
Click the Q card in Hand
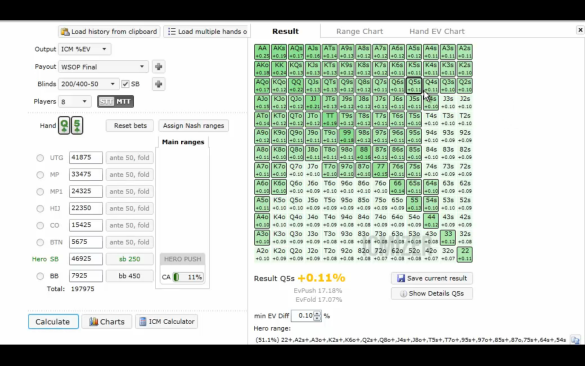tap(64, 125)
